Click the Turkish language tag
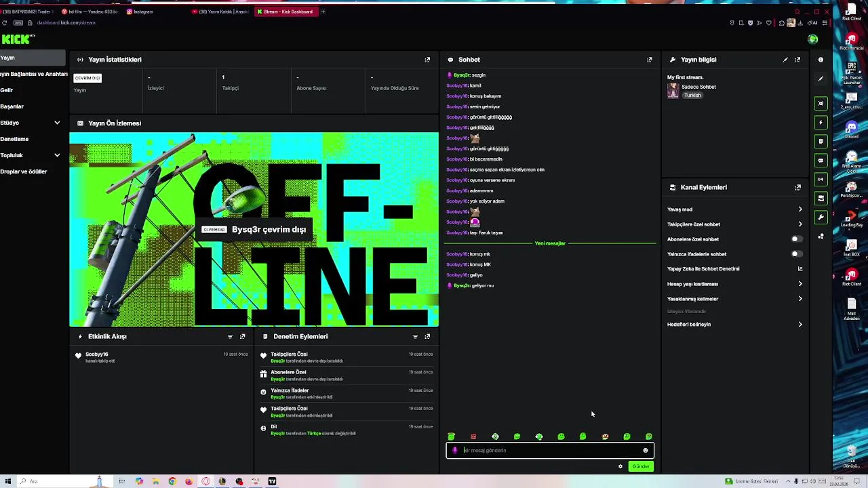Screen dimensions: 868x488 tap(692, 96)
